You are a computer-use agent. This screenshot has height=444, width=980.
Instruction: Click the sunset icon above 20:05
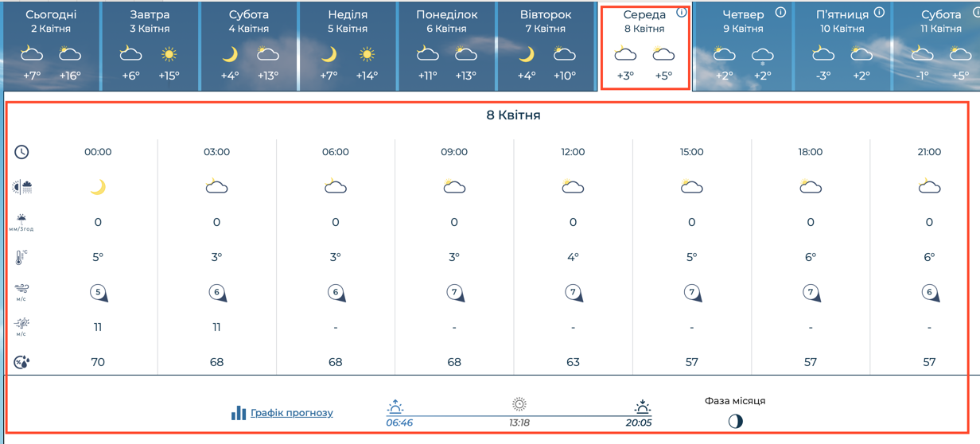[642, 407]
